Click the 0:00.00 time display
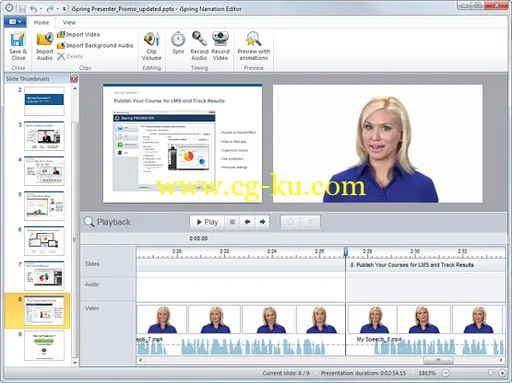The height and width of the screenshot is (383, 512). [198, 238]
